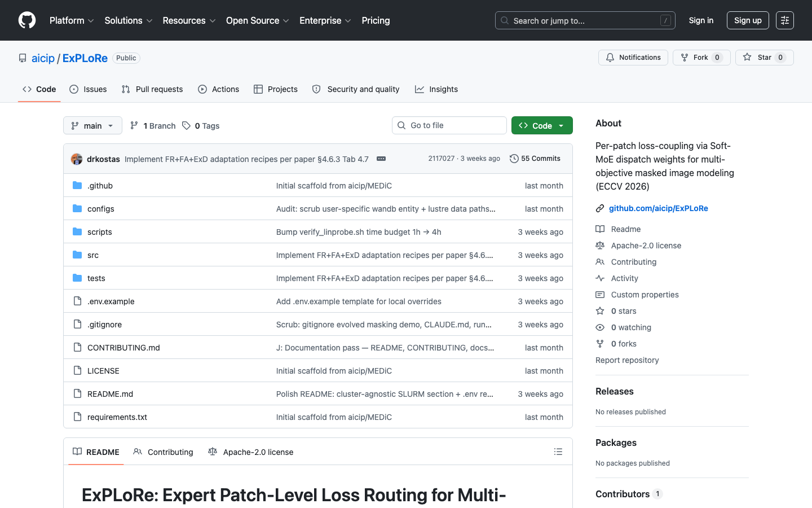Focus the Go to file field
812x508 pixels.
(x=449, y=125)
